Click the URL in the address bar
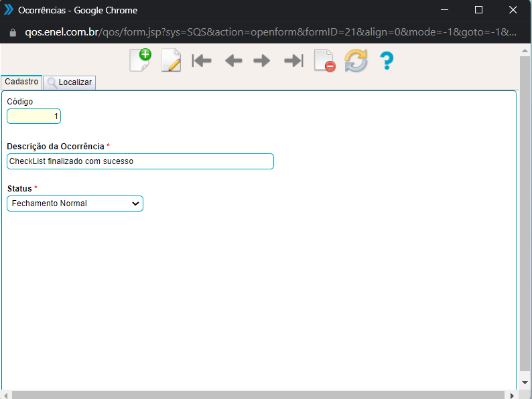532x399 pixels. point(268,32)
